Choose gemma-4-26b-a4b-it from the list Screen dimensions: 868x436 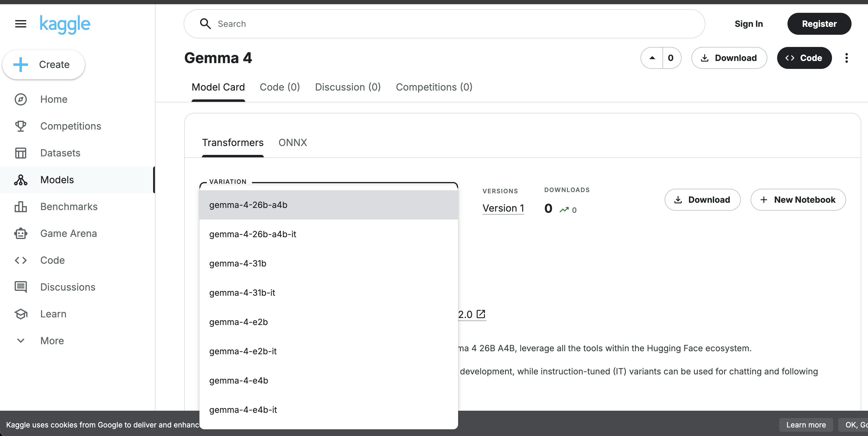coord(328,234)
